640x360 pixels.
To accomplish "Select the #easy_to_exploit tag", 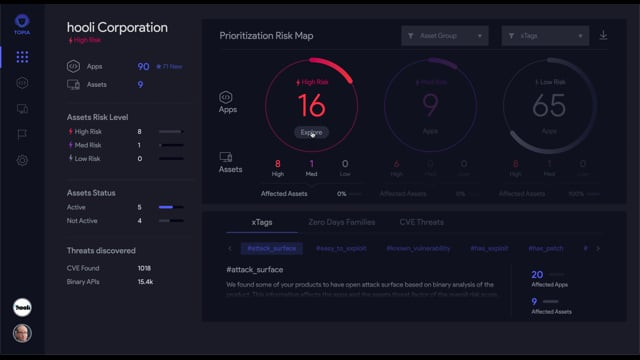I will pos(341,248).
